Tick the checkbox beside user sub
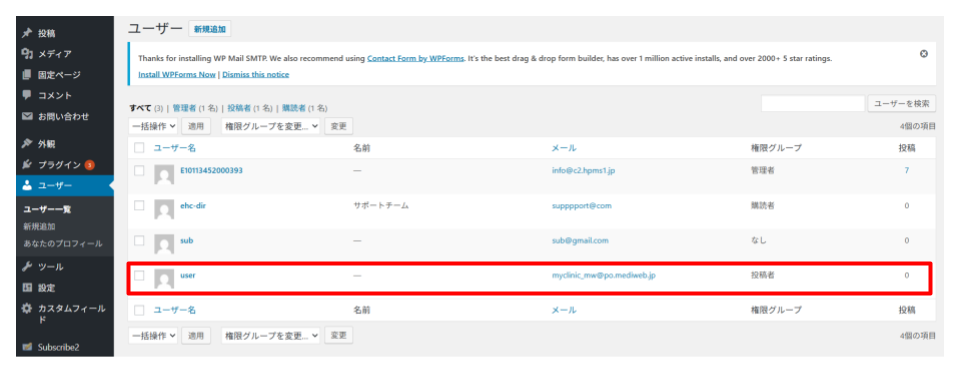 140,240
